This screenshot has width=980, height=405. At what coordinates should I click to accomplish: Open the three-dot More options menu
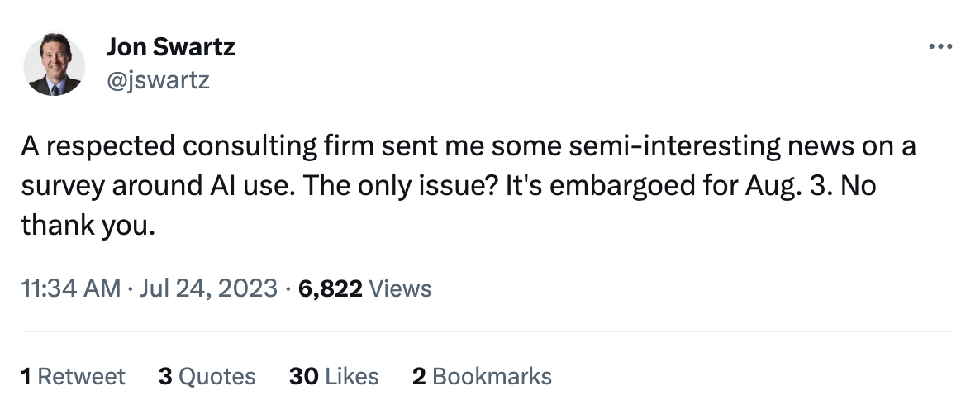pyautogui.click(x=940, y=46)
